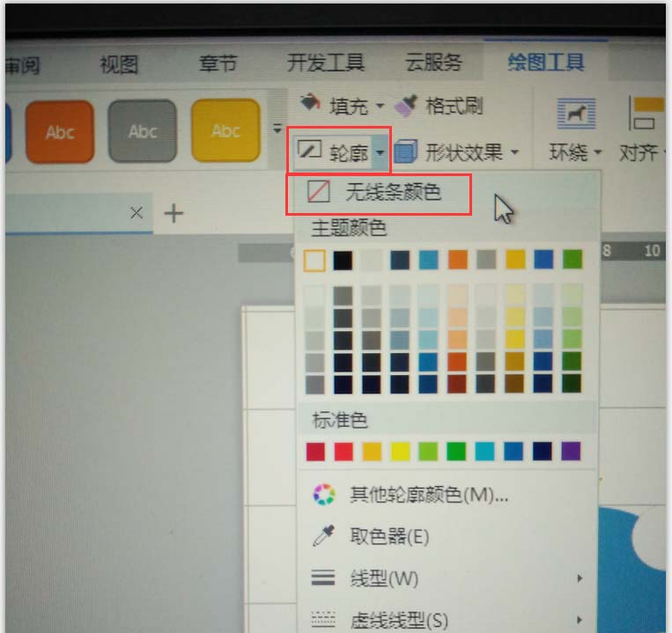Pick the bright green standard color swatch
This screenshot has height=633, width=672.
[x=456, y=452]
